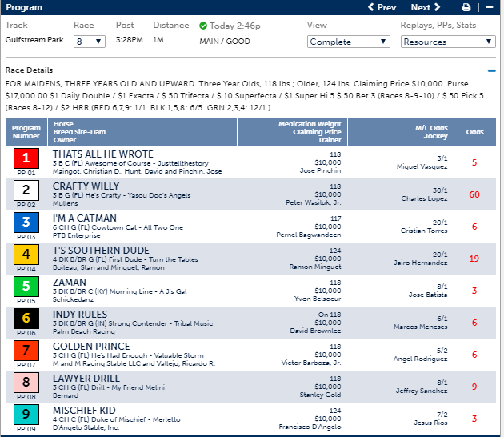The height and width of the screenshot is (437, 504).
Task: Select yellow saddle cloth number 4
Action: 26,255
